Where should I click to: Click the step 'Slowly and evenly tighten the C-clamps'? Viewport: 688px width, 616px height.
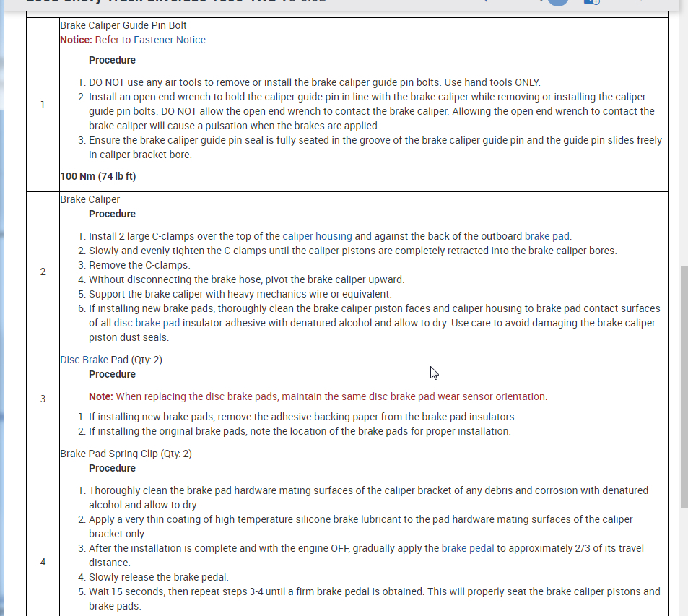coord(353,251)
